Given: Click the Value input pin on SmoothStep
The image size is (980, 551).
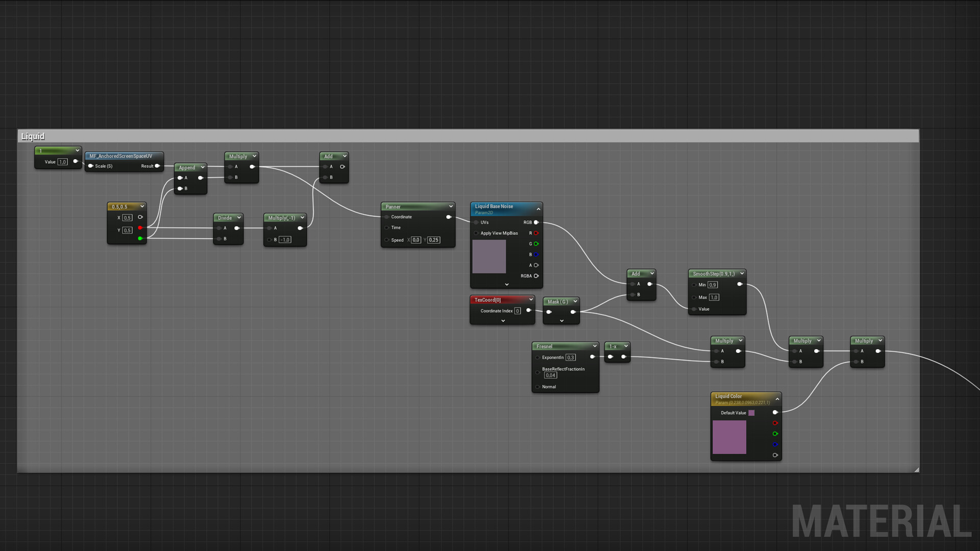Looking at the screenshot, I should [694, 309].
